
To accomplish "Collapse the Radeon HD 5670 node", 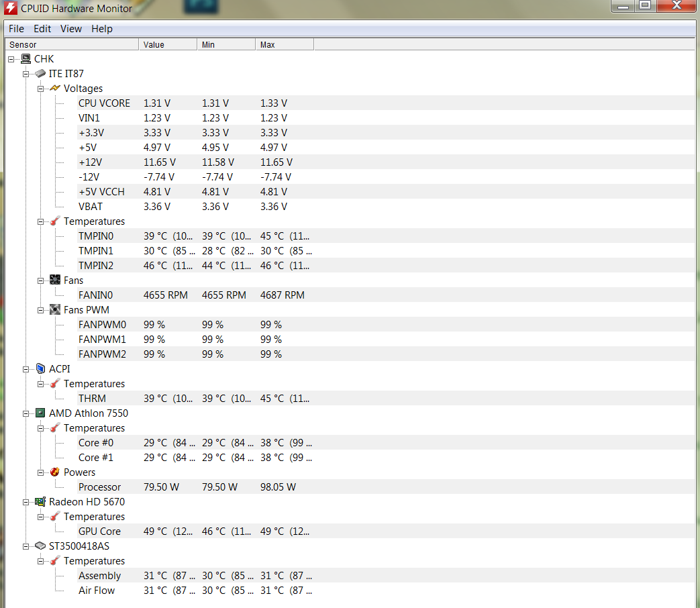I will click(26, 502).
